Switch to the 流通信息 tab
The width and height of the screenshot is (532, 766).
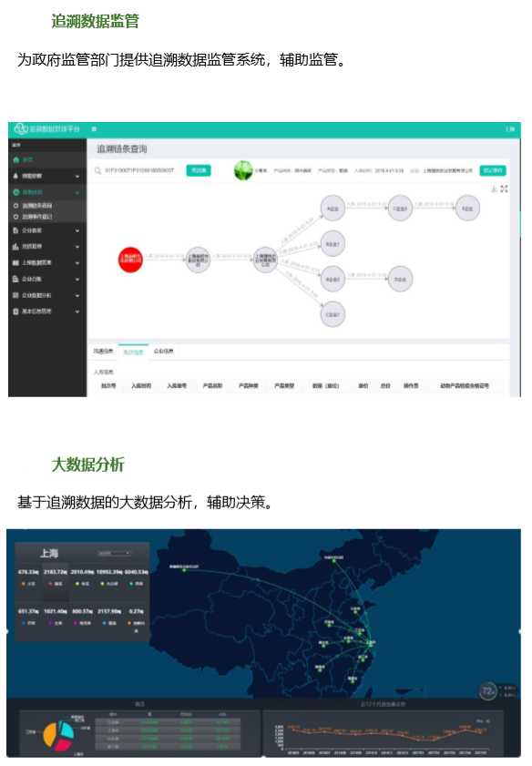pyautogui.click(x=103, y=352)
